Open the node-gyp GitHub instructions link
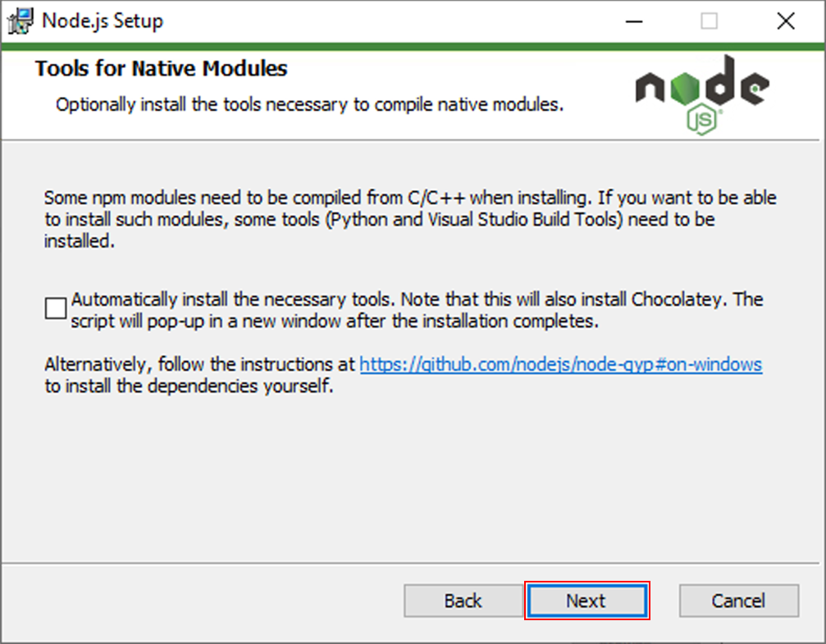 (561, 364)
